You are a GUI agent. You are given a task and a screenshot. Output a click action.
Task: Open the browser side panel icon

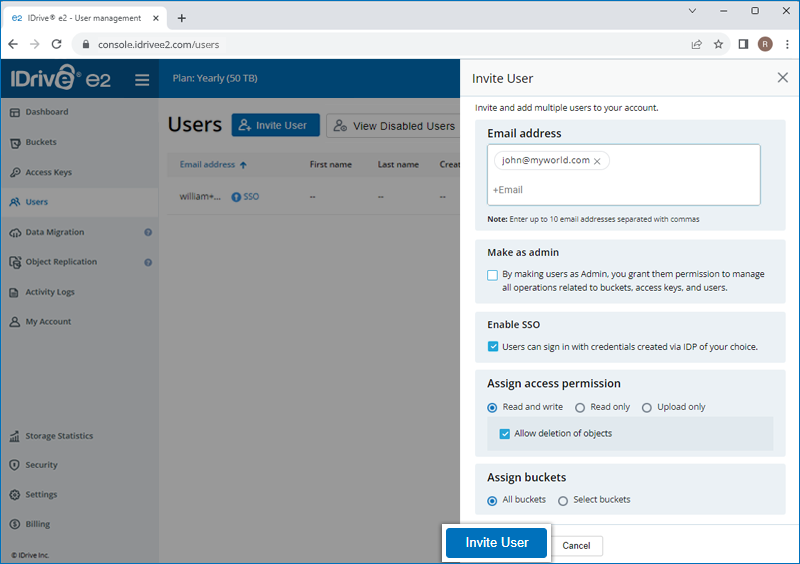click(743, 44)
